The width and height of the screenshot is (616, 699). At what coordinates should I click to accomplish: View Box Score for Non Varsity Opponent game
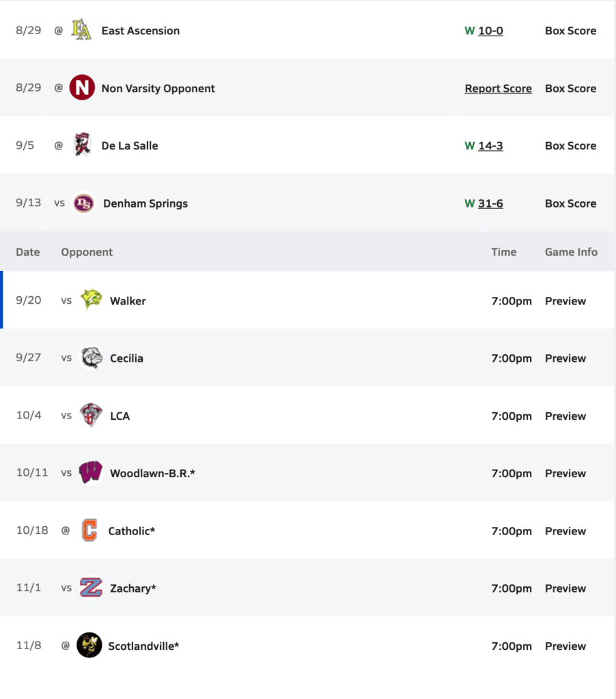coord(570,89)
